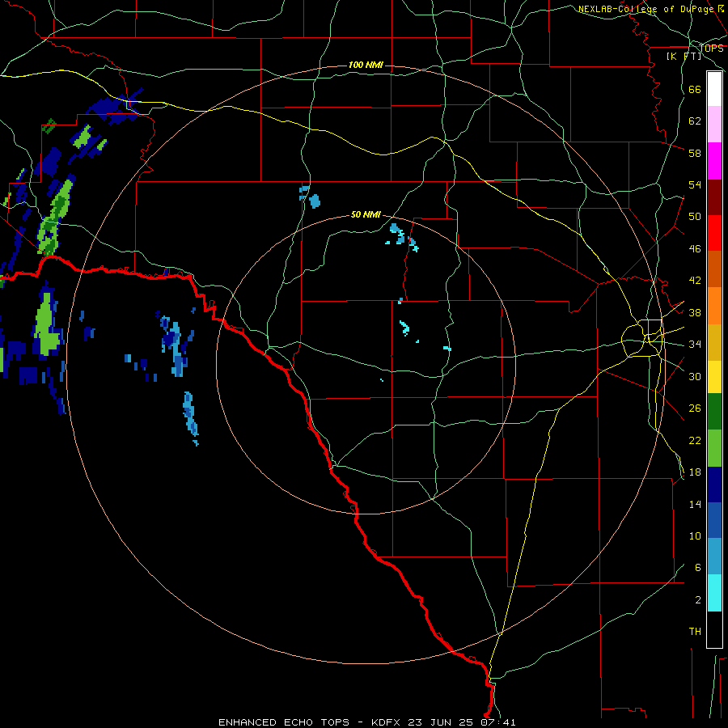Click legend value 34
728x728 pixels.
tap(695, 345)
